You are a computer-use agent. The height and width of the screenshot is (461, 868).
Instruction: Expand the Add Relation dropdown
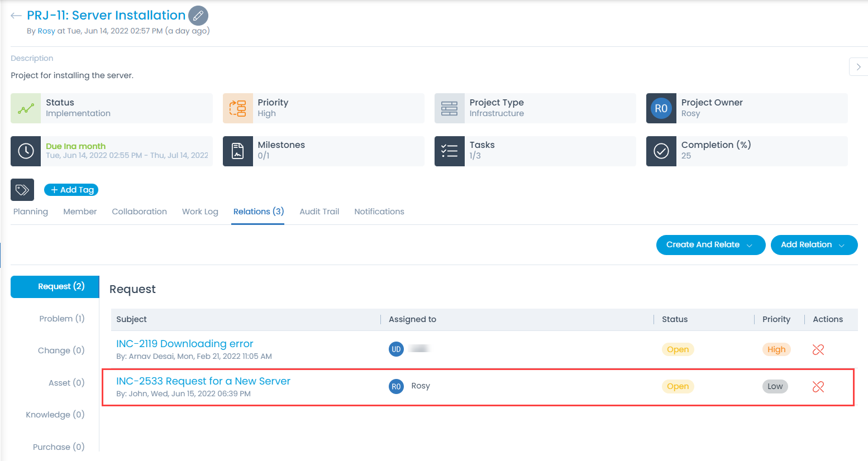tap(814, 244)
